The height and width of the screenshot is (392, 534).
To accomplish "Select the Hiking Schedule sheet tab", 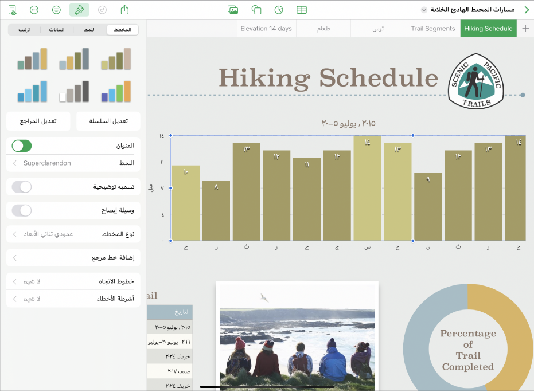I will point(488,29).
